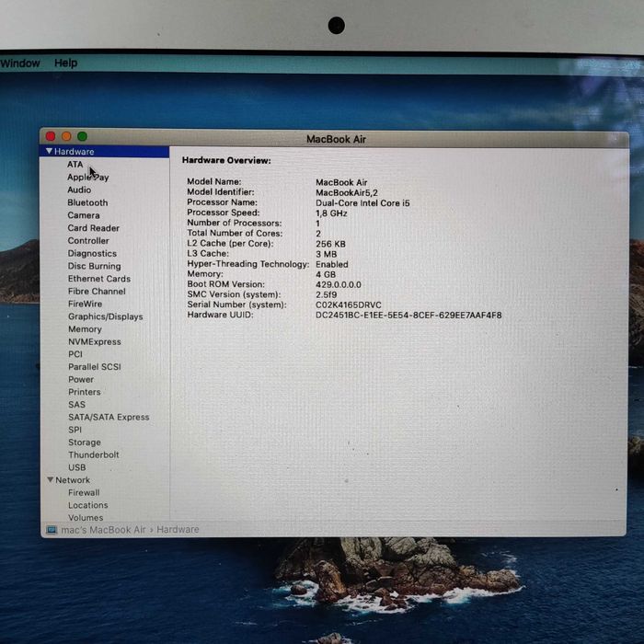This screenshot has height=644, width=644.
Task: Click the Model Name value MacBook Air
Action: click(x=341, y=182)
